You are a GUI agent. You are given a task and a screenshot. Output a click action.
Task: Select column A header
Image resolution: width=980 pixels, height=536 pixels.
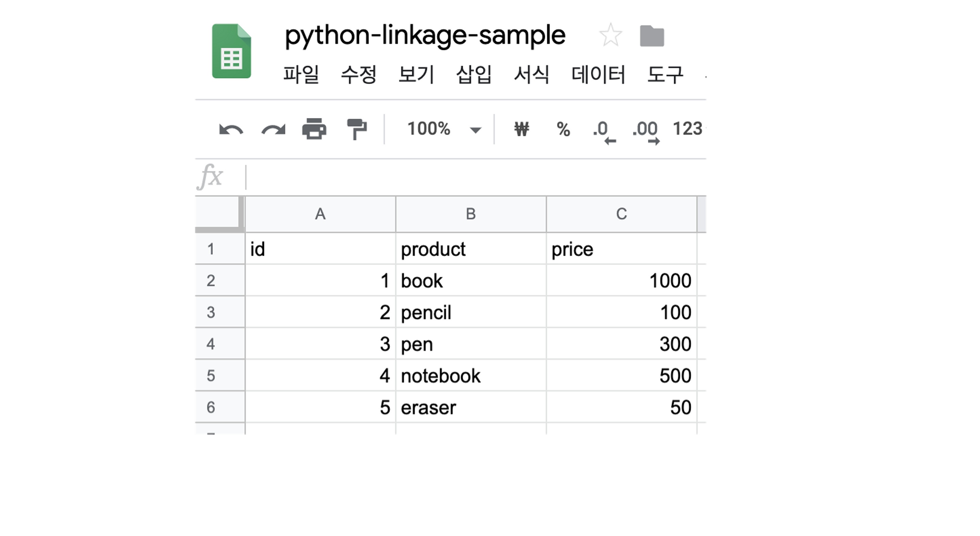coord(320,214)
